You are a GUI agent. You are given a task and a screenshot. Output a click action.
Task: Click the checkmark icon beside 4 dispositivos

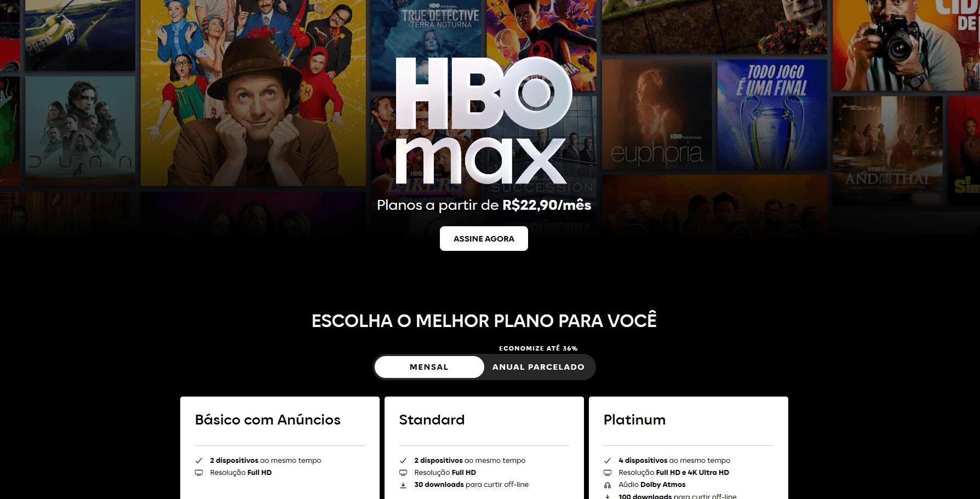coord(608,461)
